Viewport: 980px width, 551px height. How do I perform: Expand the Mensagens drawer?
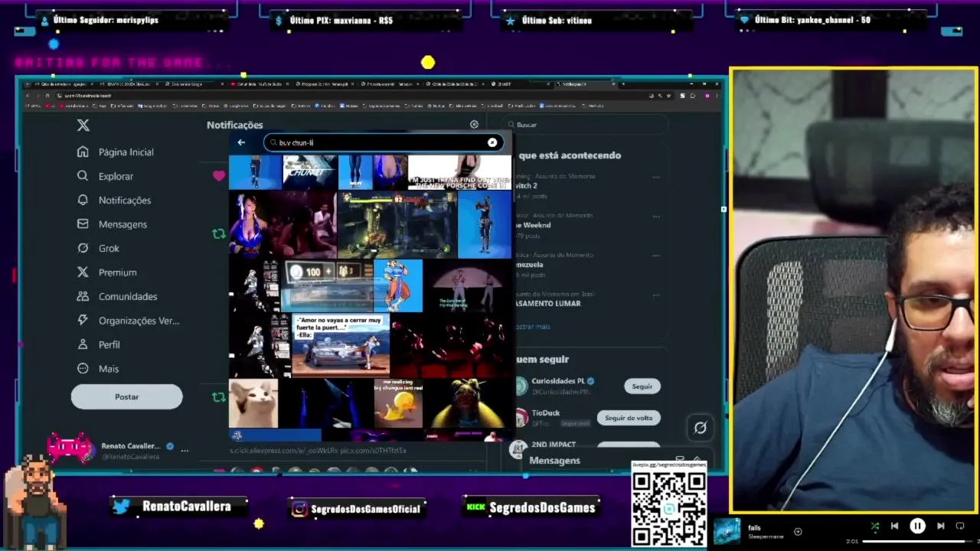coord(697,460)
